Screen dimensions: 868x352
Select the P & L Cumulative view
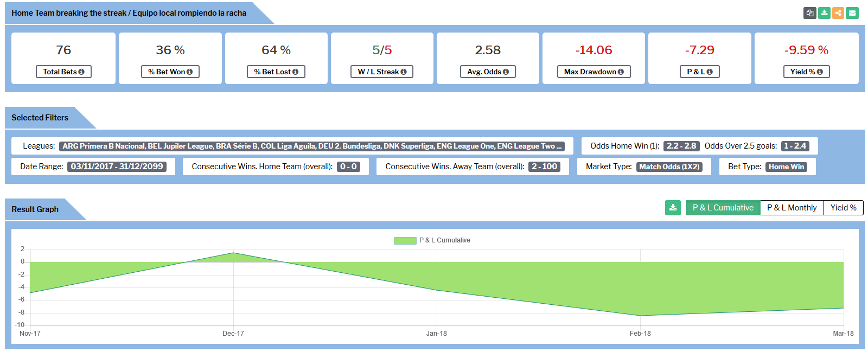(x=723, y=208)
